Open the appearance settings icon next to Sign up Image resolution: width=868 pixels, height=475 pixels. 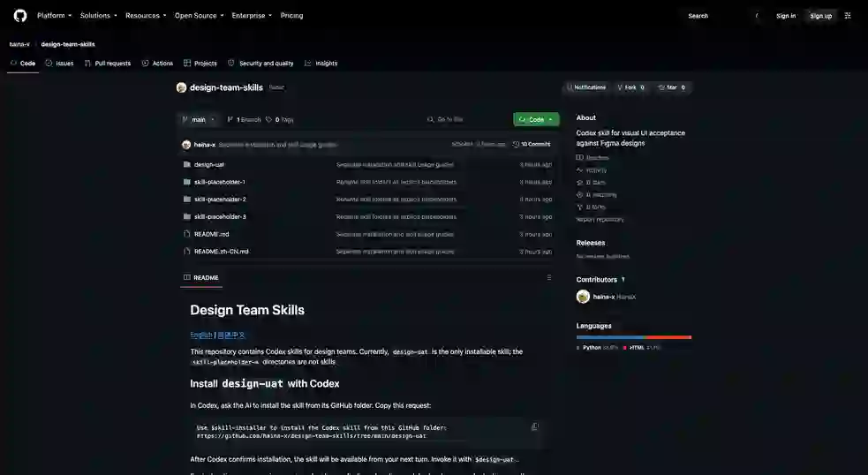tap(848, 16)
